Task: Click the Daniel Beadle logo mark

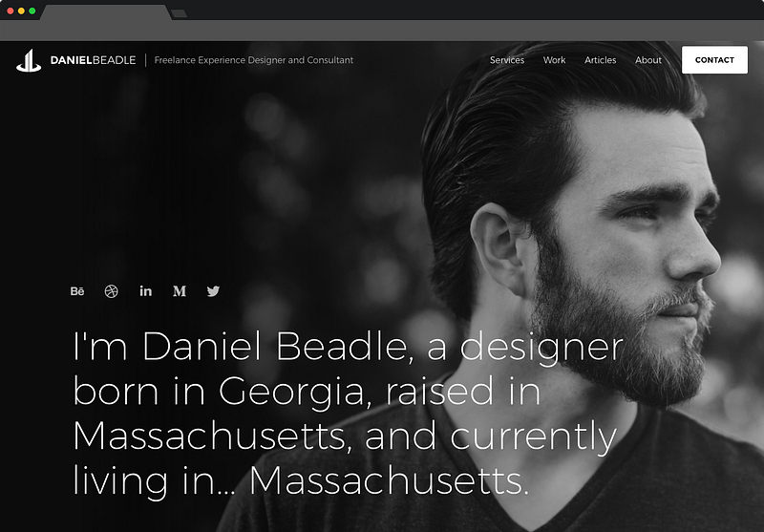Action: [29, 60]
